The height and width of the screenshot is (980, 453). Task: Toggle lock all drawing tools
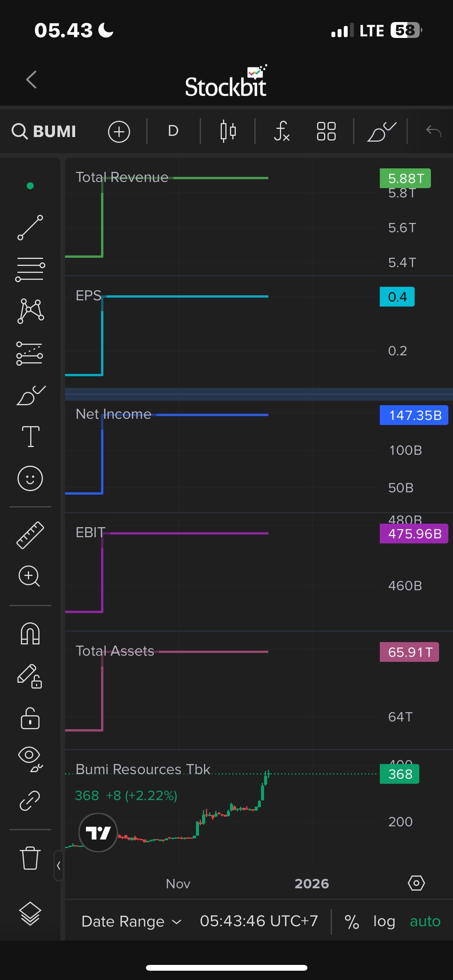pyautogui.click(x=30, y=718)
